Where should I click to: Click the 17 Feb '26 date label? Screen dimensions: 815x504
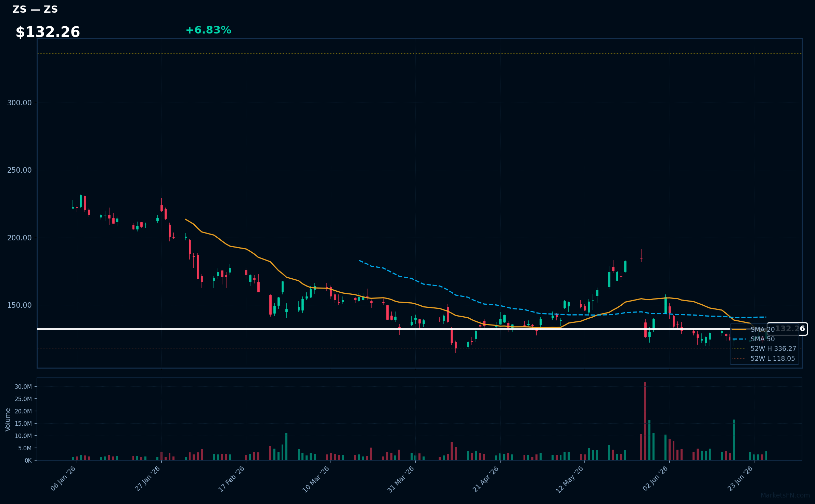[232, 479]
